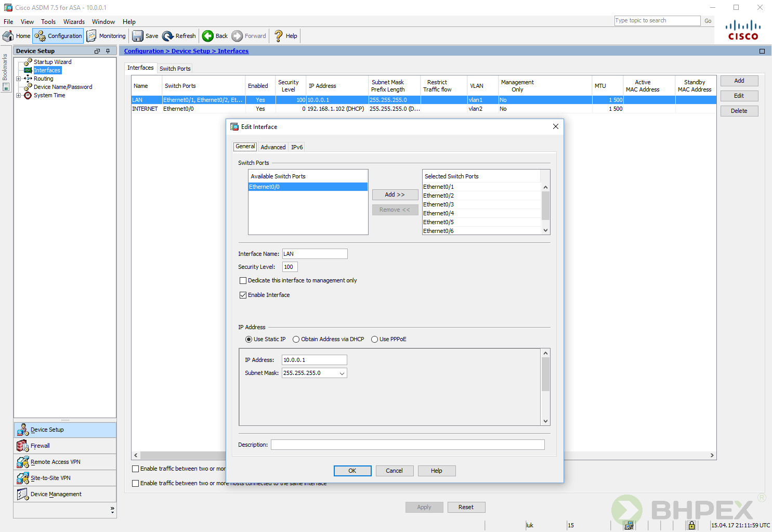This screenshot has width=772, height=532.
Task: Click Cancel in Edit Interface dialog
Action: tap(394, 471)
